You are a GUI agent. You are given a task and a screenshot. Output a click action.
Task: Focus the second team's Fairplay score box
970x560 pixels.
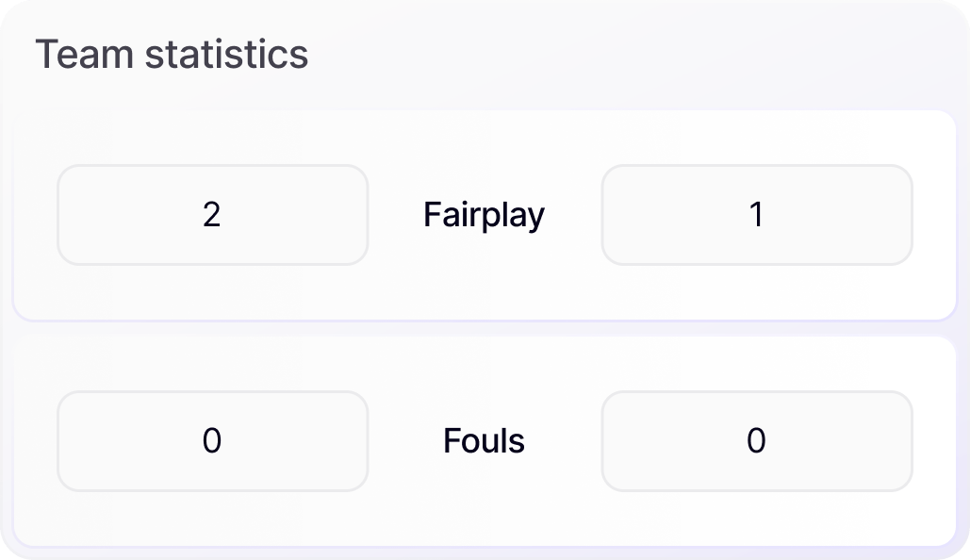830,215
